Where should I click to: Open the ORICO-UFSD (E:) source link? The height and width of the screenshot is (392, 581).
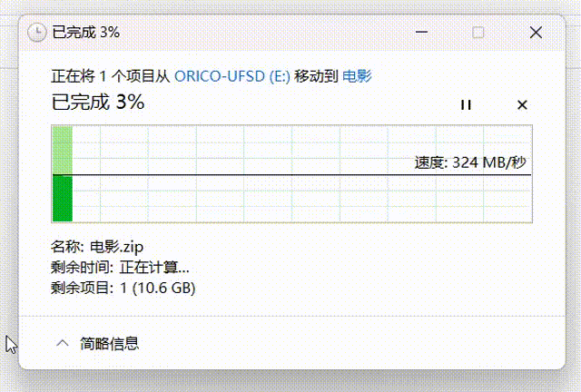click(232, 76)
